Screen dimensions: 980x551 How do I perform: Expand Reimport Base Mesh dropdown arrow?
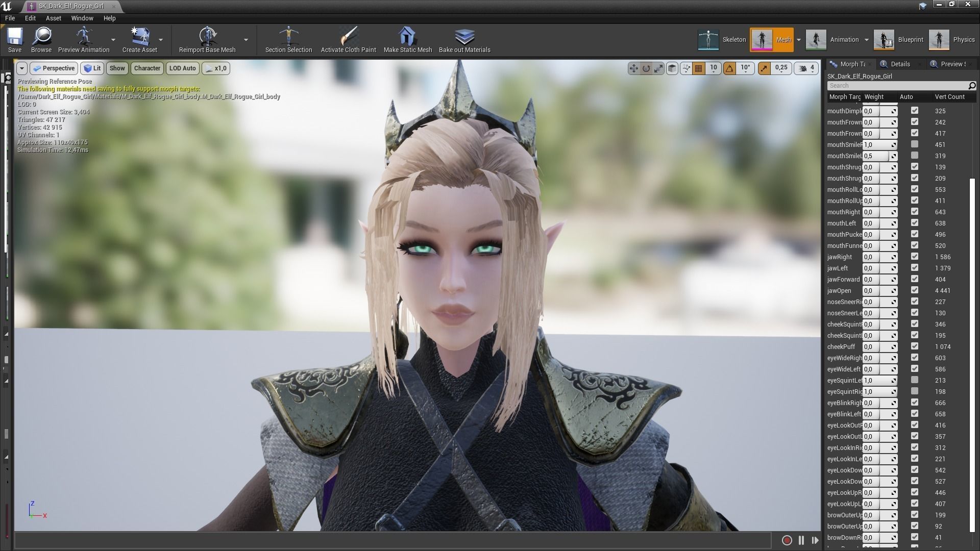(246, 40)
